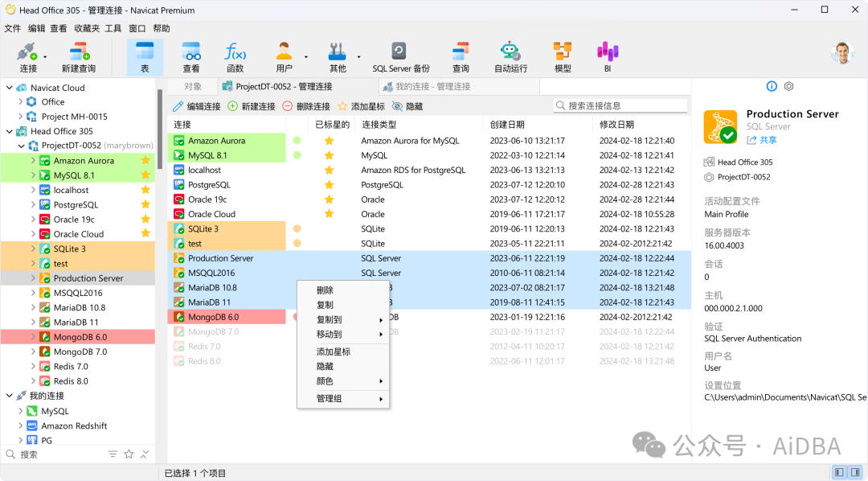Screen dimensions: 868x481
Task: Toggle the right pane layout icon in status bar
Action: (854, 472)
